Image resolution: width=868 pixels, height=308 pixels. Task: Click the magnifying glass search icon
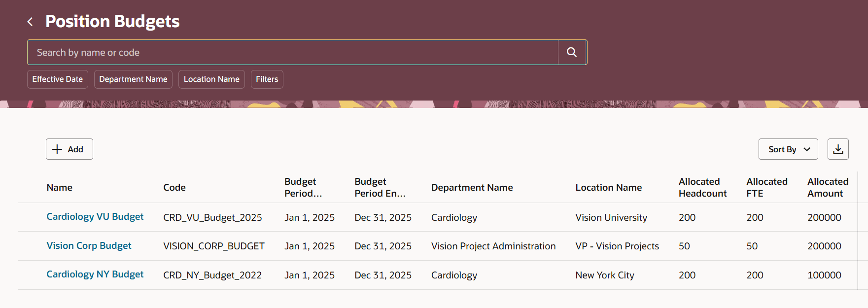point(572,52)
